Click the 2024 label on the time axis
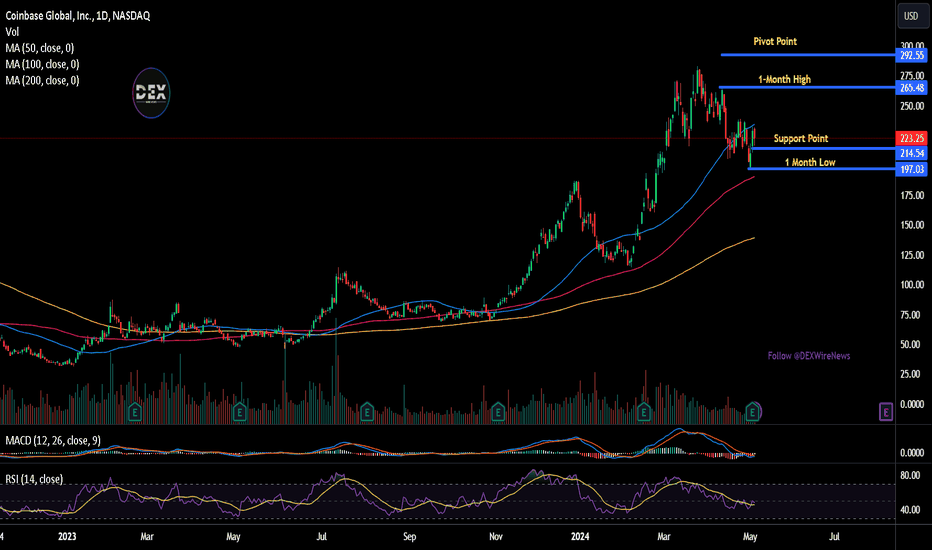 (x=580, y=536)
